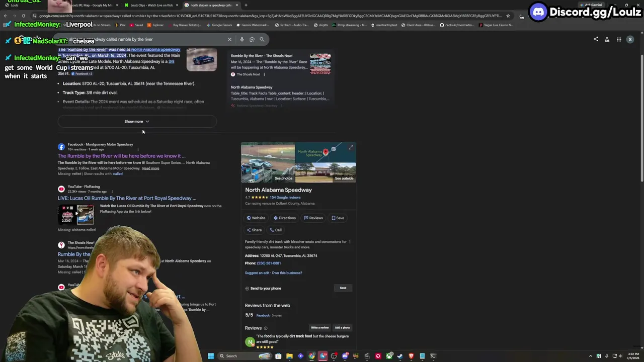Open FloRacing video thumbnail
Image resolution: width=644 pixels, height=362 pixels.
pos(76,214)
